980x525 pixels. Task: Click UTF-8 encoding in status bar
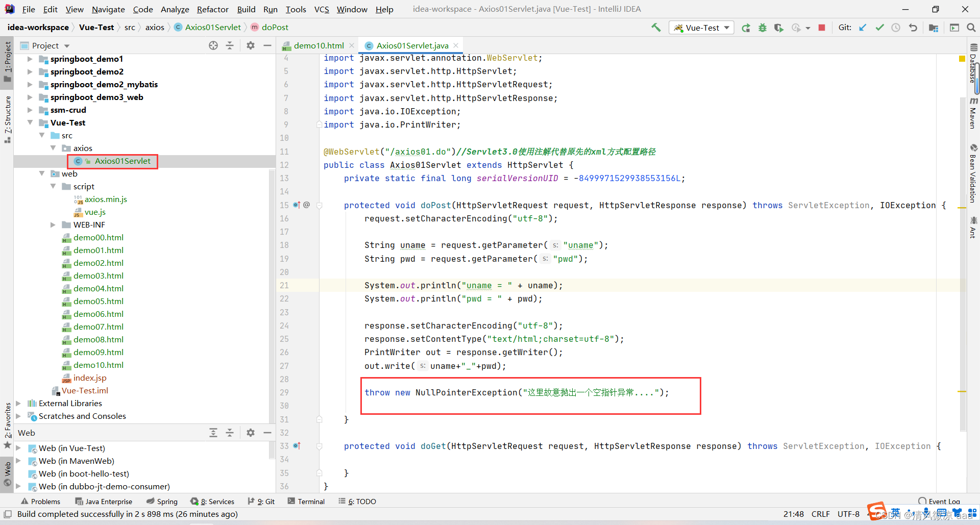pyautogui.click(x=848, y=514)
